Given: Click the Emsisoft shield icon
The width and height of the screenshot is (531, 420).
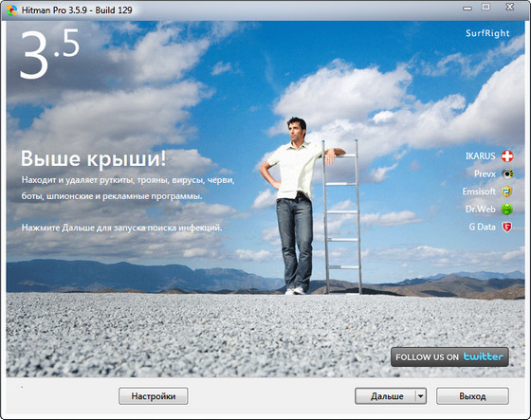Looking at the screenshot, I should pos(506,192).
